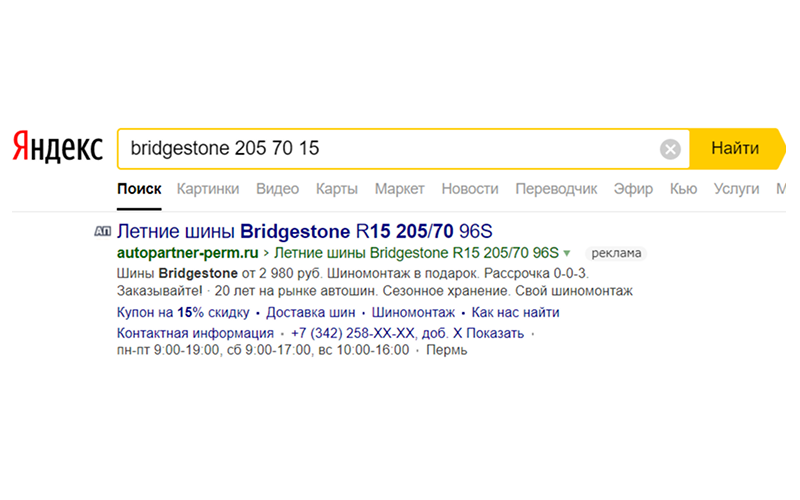The width and height of the screenshot is (800, 500).
Task: Open the Кью tab
Action: coord(683,188)
